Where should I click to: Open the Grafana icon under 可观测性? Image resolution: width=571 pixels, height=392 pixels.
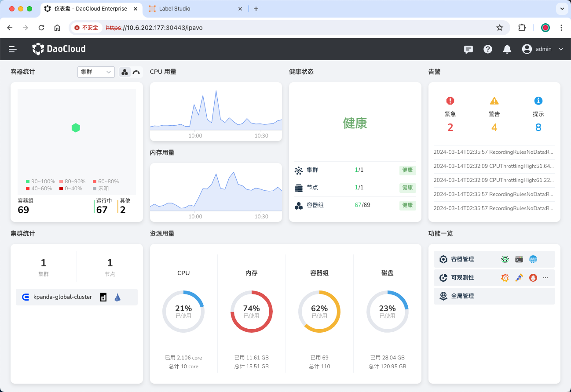click(505, 278)
